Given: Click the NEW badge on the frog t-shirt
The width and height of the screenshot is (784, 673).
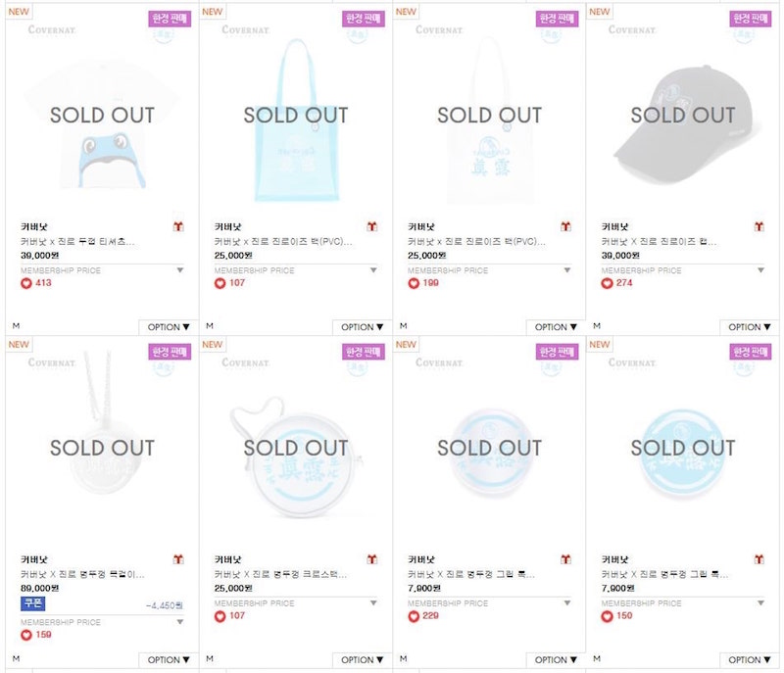Looking at the screenshot, I should [19, 12].
